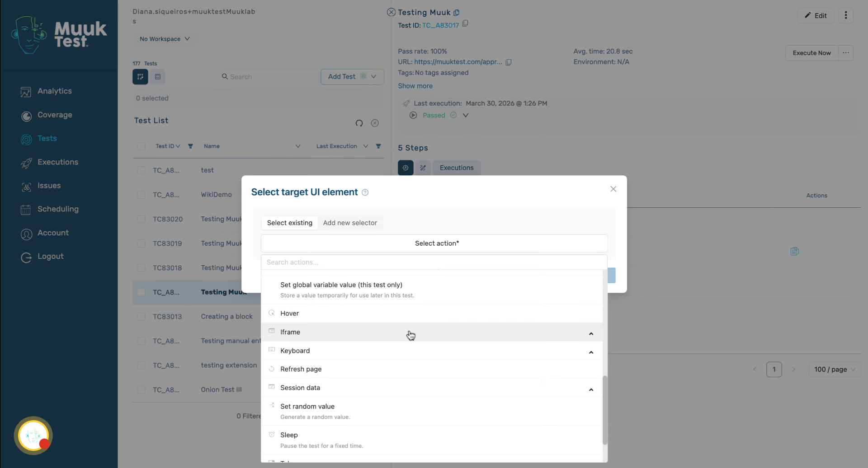
Task: Toggle the select-all tests checkbox
Action: pos(142,146)
